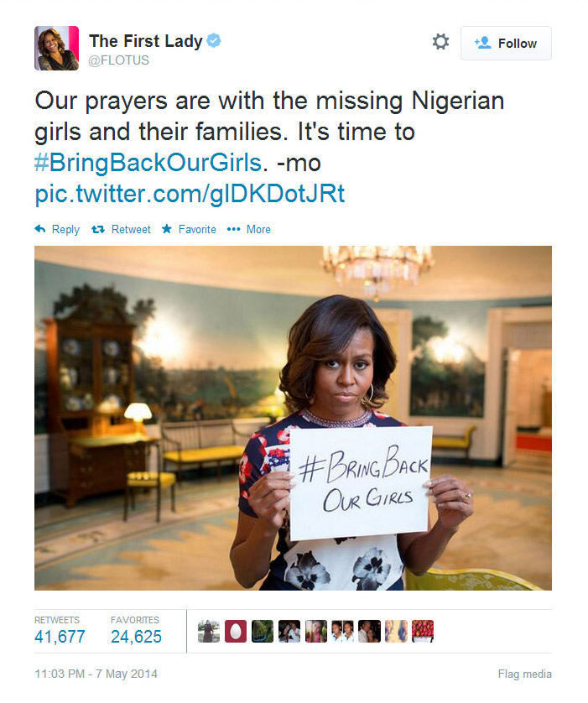Click the Flag media link
Screen dimensions: 588x703
click(x=525, y=674)
